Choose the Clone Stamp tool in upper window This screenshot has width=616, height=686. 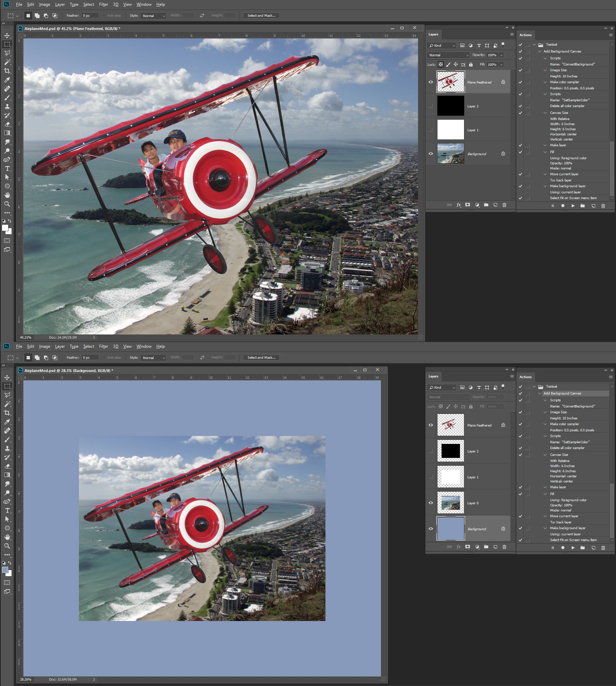click(7, 106)
